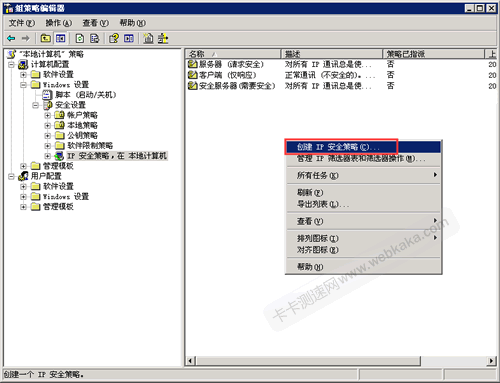
Task: Toggle the show/hide console tree icon
Action: (60, 39)
